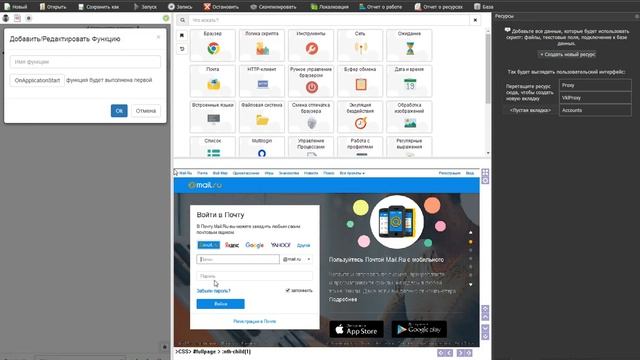Open the Дата и время category
The height and width of the screenshot is (360, 640).
409,81
